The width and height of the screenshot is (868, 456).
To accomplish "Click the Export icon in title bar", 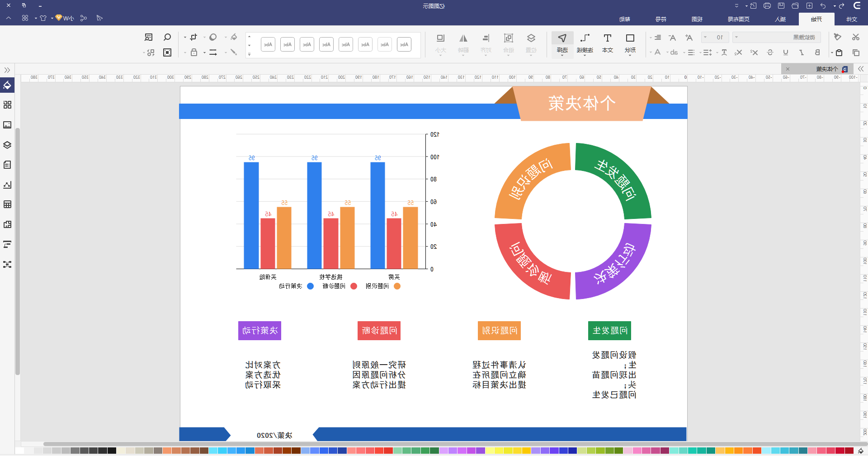I will pyautogui.click(x=753, y=6).
